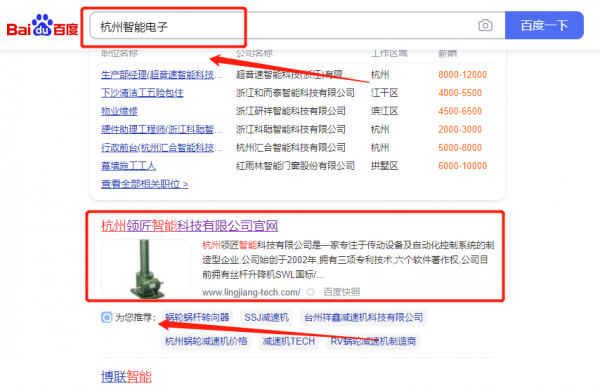600x386 pixels.
Task: Click the verification icon beside lingjiang URL
Action: point(311,292)
